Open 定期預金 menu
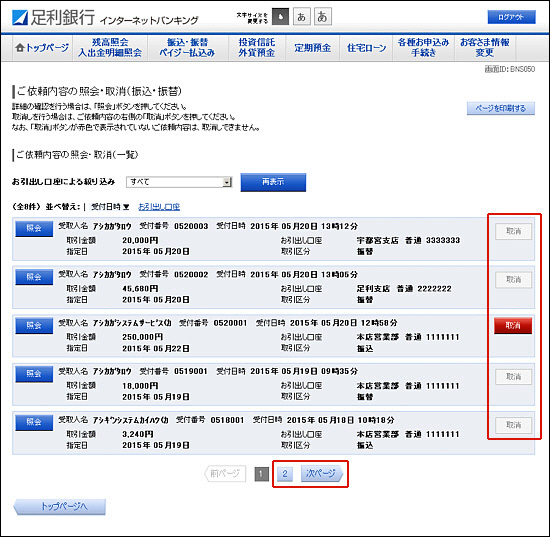 click(312, 47)
